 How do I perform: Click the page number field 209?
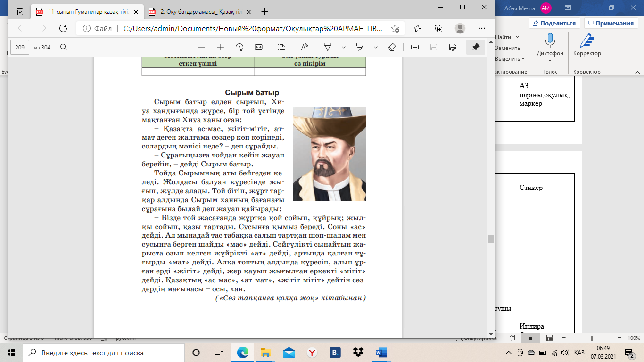(x=20, y=47)
